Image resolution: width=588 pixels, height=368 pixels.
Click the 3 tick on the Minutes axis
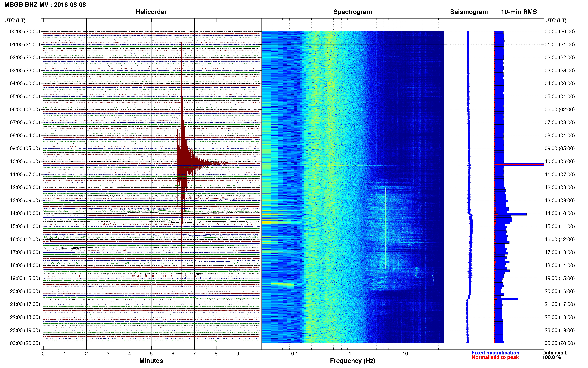pyautogui.click(x=108, y=354)
